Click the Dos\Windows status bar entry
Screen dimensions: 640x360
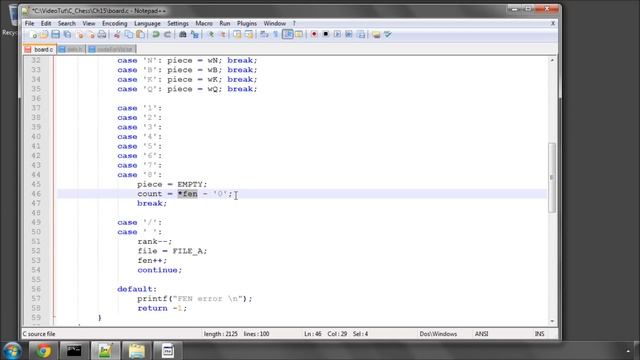click(x=438, y=333)
